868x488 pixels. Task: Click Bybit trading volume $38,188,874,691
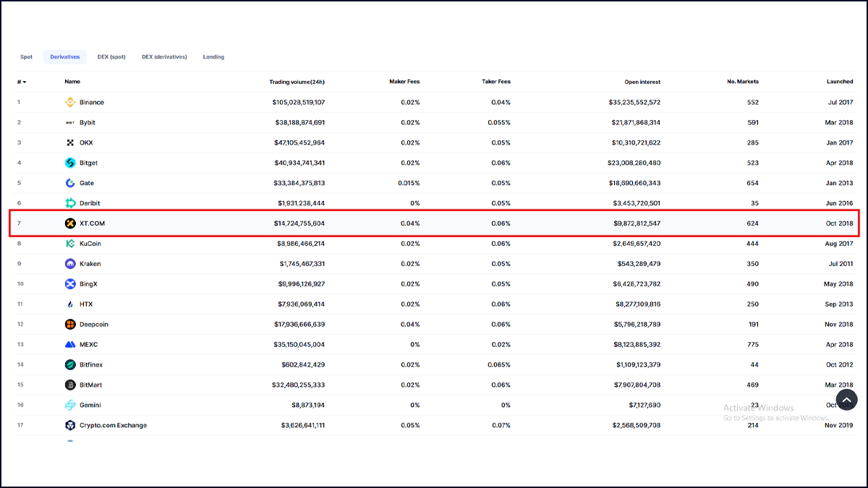[x=300, y=123]
